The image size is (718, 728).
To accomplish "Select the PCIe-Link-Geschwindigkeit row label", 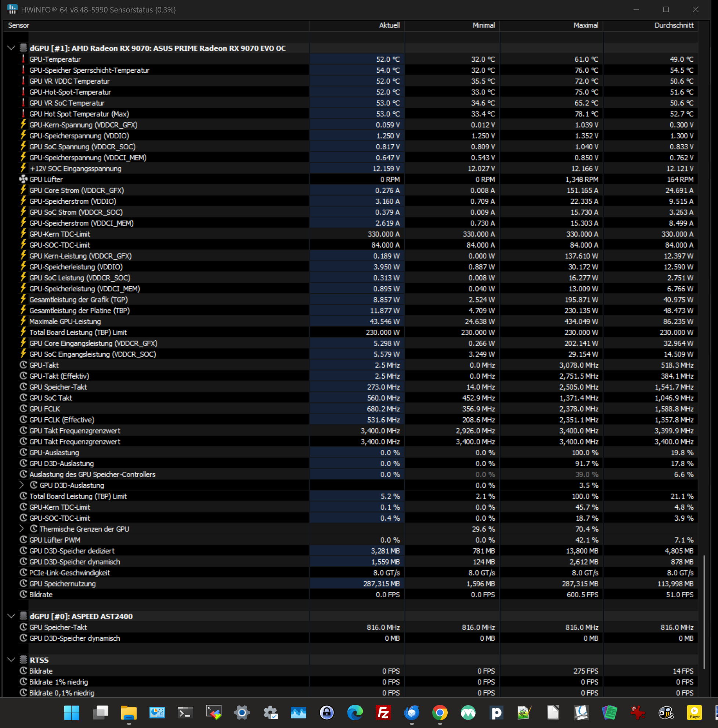I will click(x=70, y=573).
